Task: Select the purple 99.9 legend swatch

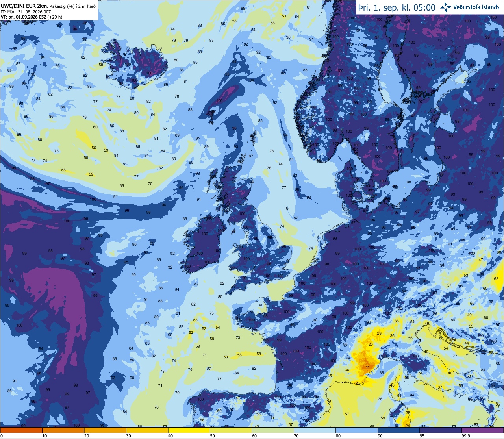Action: pos(483,430)
